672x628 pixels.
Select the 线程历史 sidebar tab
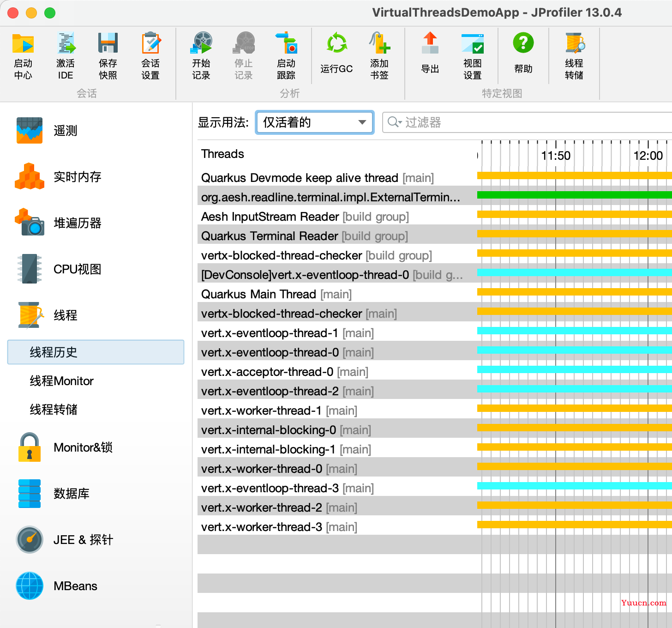(96, 352)
